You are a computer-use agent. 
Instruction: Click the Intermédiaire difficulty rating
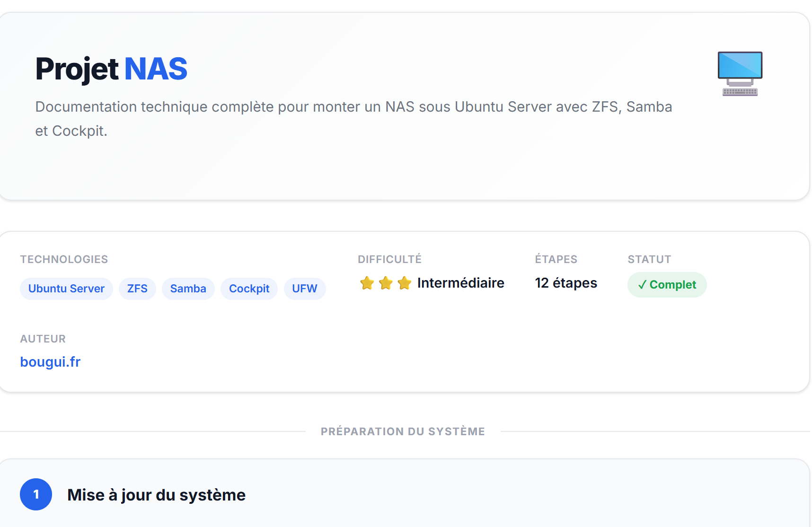pos(460,282)
